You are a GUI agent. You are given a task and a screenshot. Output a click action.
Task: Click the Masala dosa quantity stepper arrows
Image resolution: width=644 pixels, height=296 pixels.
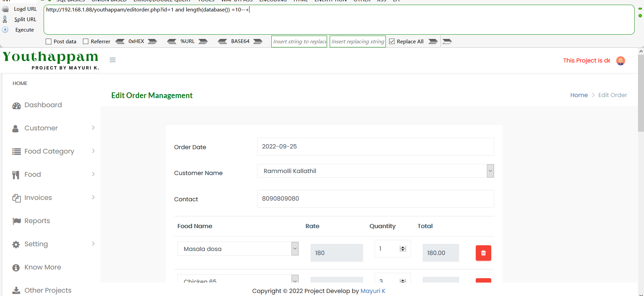click(403, 249)
